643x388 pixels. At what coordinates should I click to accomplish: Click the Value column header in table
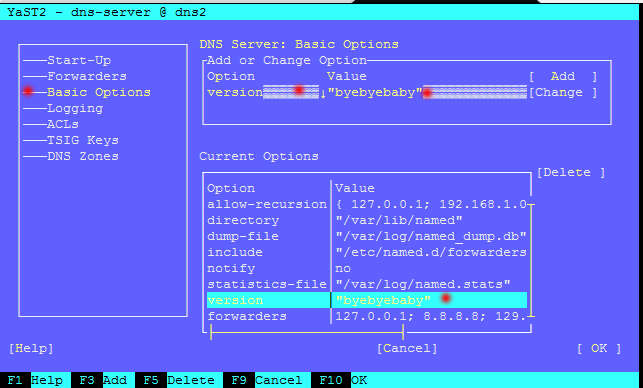click(355, 188)
